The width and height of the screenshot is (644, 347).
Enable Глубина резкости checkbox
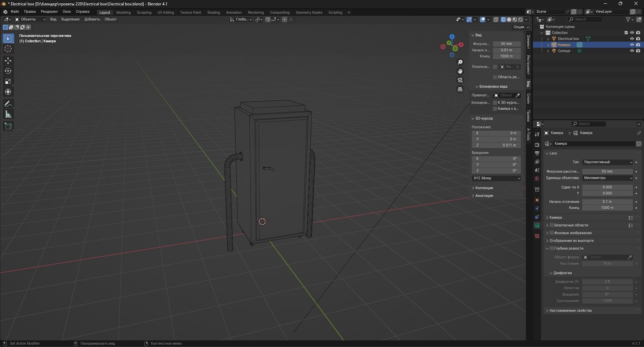551,248
